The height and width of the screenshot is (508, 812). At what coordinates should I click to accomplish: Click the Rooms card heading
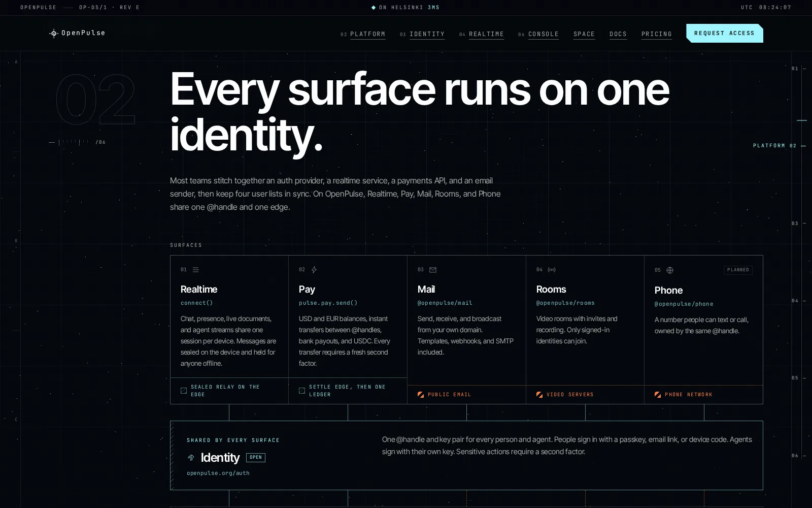(551, 289)
